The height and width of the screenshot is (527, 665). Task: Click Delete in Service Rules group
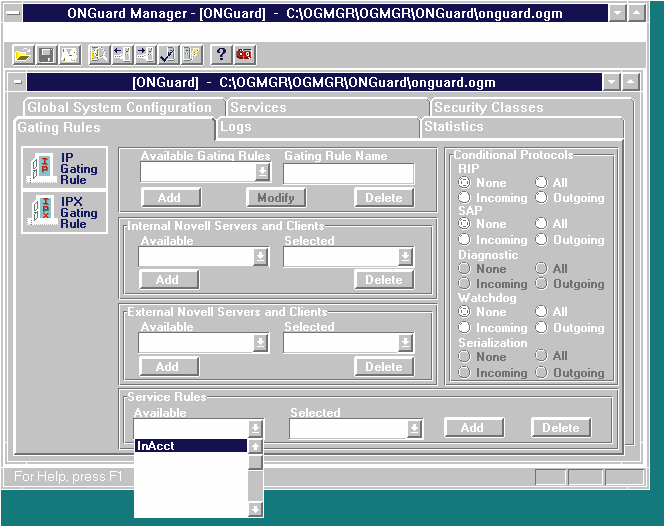(561, 427)
